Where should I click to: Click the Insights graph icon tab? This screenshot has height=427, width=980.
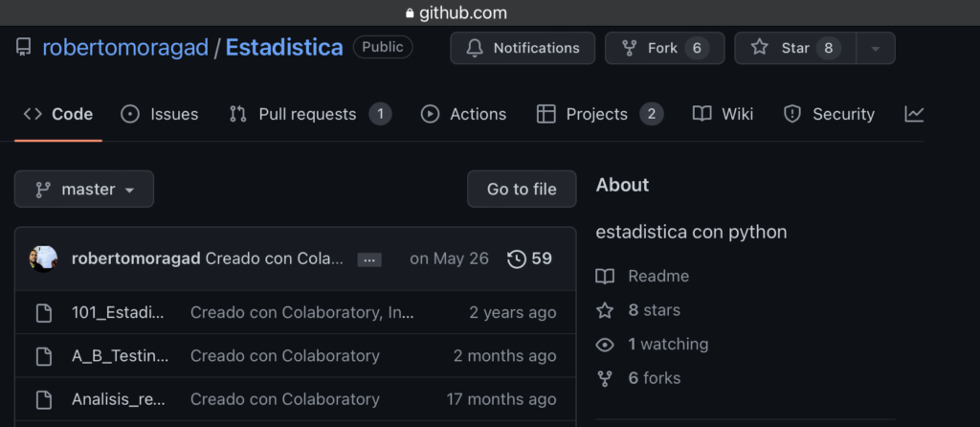point(914,114)
